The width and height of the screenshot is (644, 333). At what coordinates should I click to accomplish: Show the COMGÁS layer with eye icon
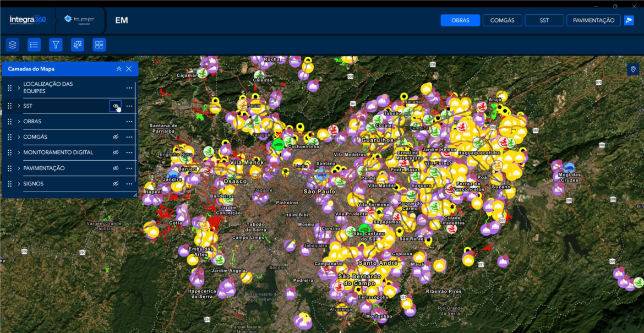[116, 137]
